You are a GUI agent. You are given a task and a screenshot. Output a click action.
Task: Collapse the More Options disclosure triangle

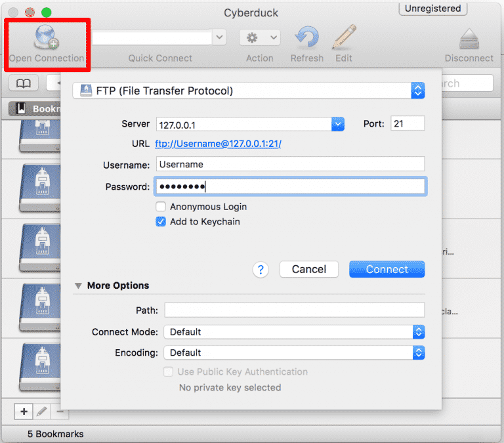click(x=78, y=285)
